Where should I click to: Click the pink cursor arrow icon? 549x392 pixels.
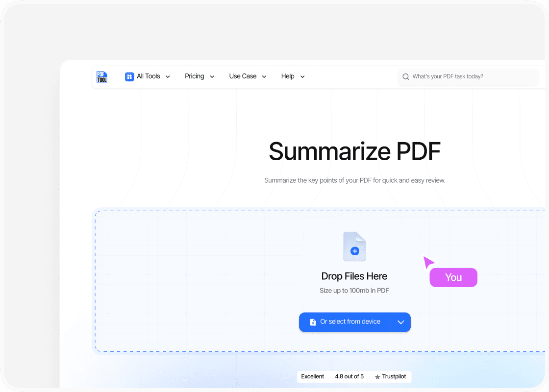[x=428, y=262]
